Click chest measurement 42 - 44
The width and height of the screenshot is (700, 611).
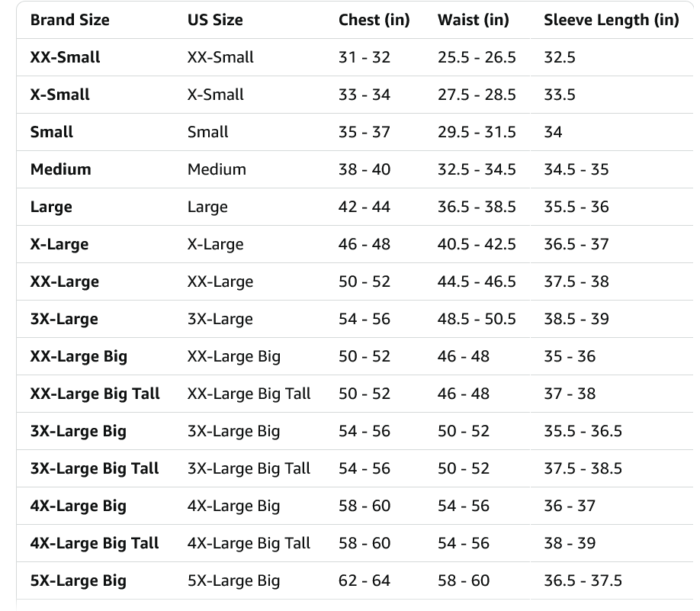(364, 207)
